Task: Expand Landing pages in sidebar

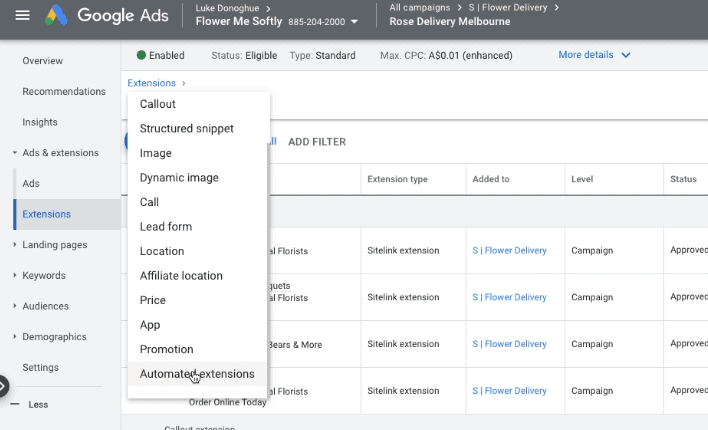Action: click(15, 245)
